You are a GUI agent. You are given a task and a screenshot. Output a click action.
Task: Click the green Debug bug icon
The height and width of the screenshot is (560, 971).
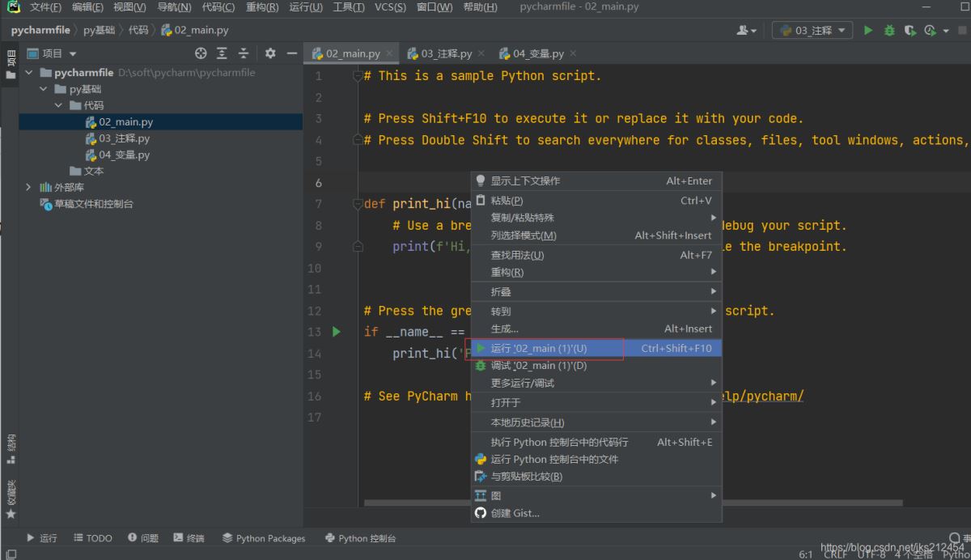(x=889, y=30)
